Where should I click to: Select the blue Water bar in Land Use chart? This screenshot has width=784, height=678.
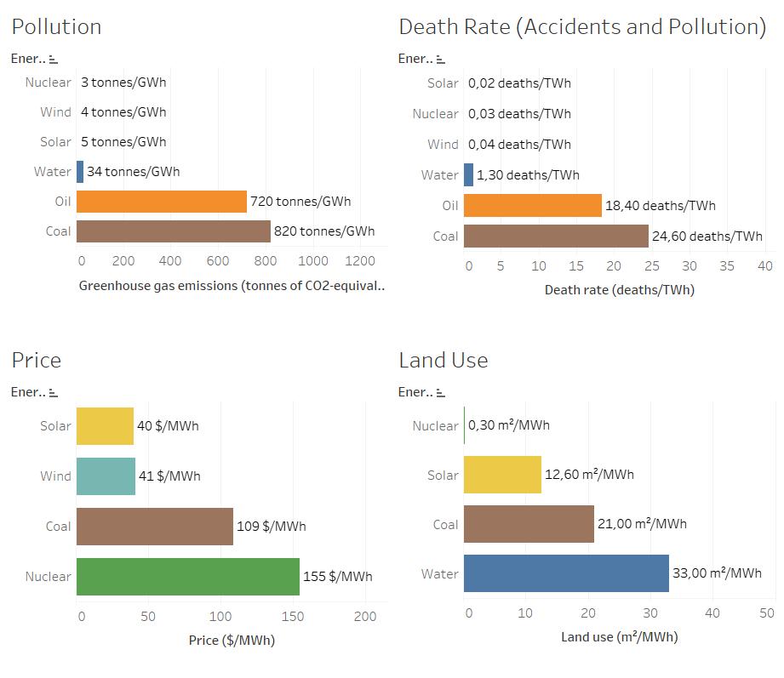click(x=566, y=574)
